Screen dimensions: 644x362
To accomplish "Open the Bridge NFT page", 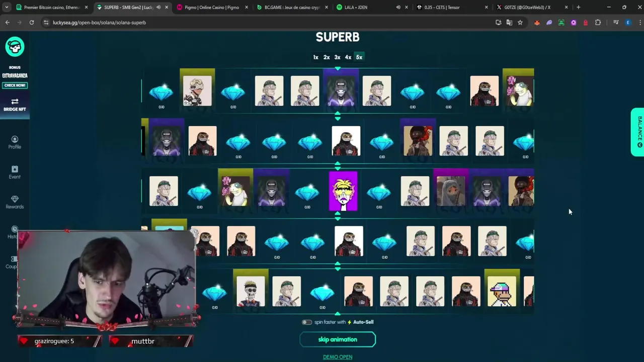I will 15,105.
